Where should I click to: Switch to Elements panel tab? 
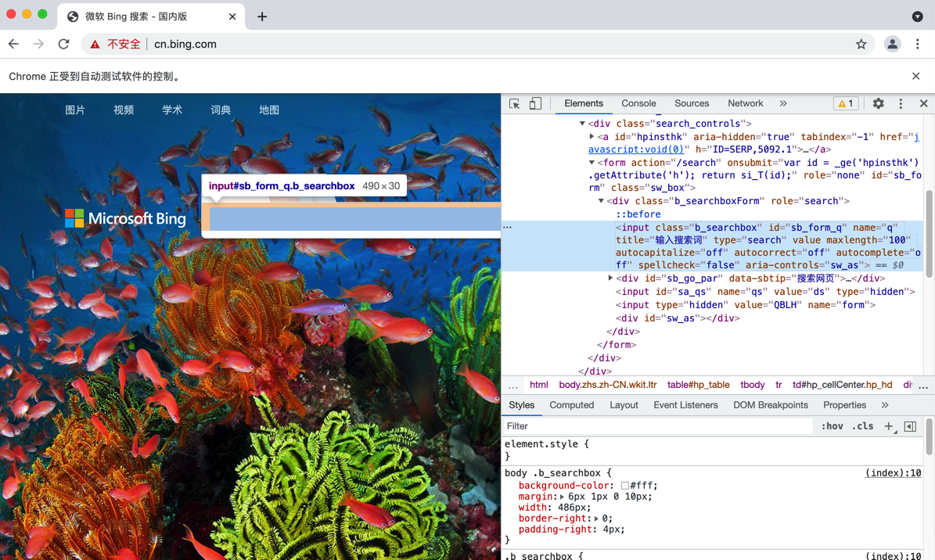[584, 104]
